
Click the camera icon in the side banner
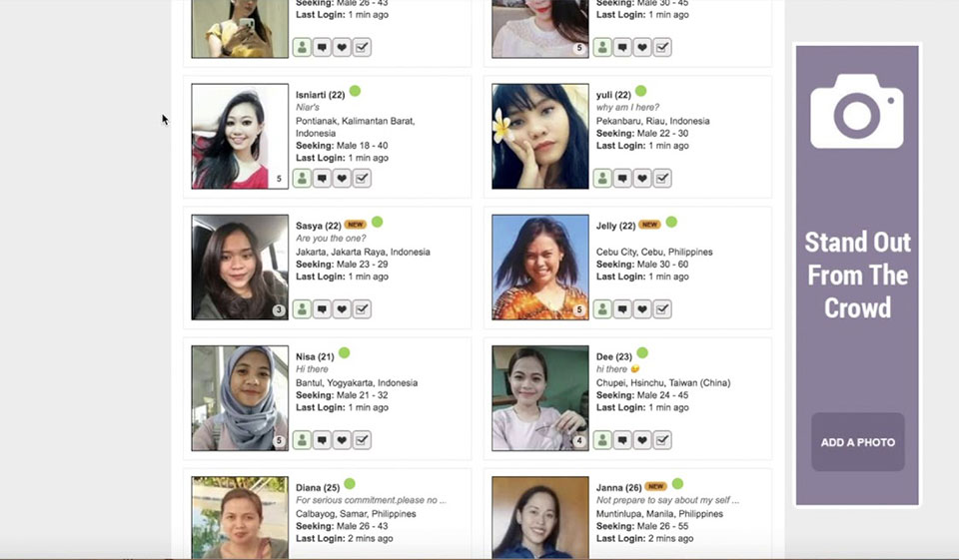[x=856, y=111]
